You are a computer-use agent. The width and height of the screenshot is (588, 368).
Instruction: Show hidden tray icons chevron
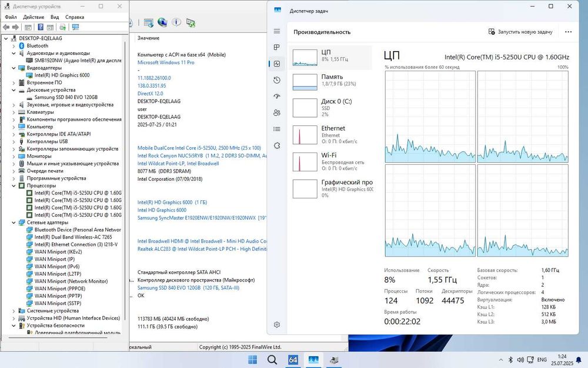(x=500, y=360)
